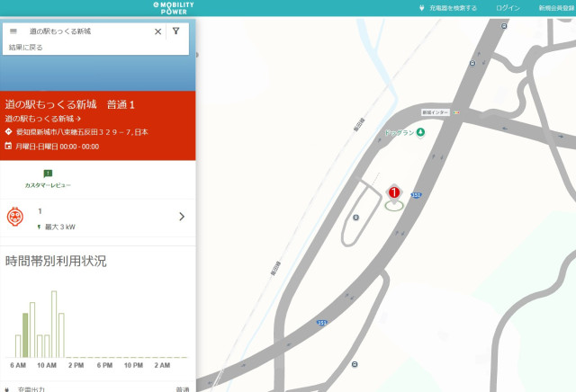
Task: Click the directions diamond icon by the address
Action: click(x=8, y=131)
